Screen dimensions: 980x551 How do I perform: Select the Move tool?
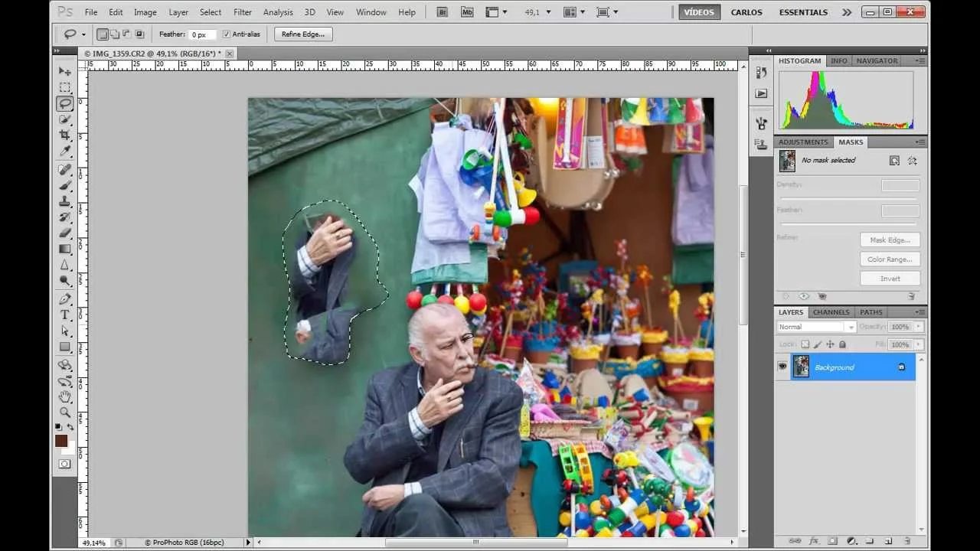coord(65,71)
